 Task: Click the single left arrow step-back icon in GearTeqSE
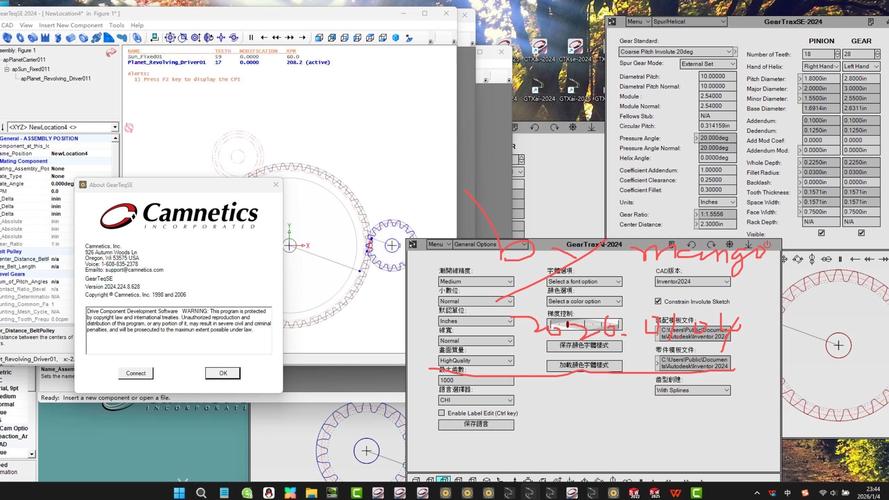(x=264, y=37)
